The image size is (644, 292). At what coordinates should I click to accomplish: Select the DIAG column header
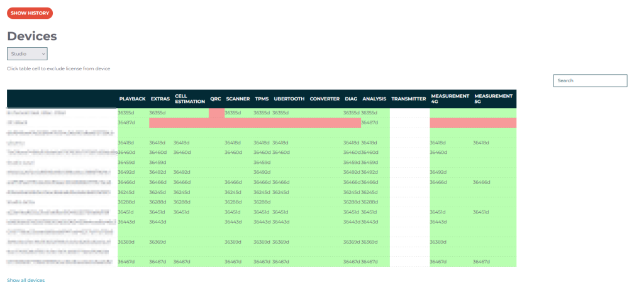point(351,99)
